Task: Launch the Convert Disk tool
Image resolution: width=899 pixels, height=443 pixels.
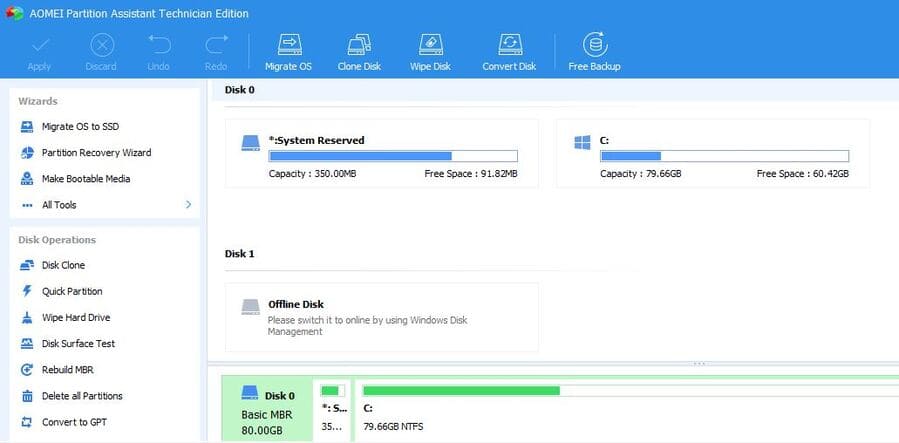Action: 510,45
